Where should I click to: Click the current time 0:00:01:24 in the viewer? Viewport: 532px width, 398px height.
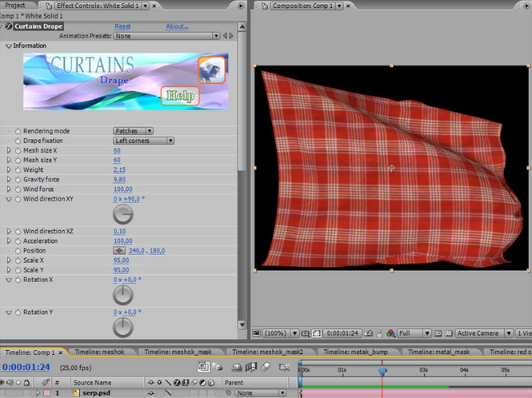pos(342,333)
